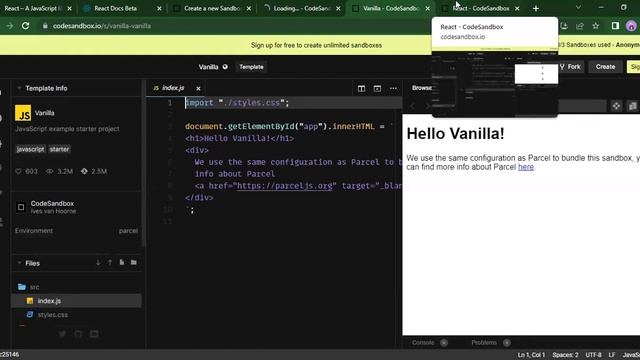The image size is (640, 360).
Task: Click the four-arrow move icon in preview toolbar
Action: click(x=616, y=106)
